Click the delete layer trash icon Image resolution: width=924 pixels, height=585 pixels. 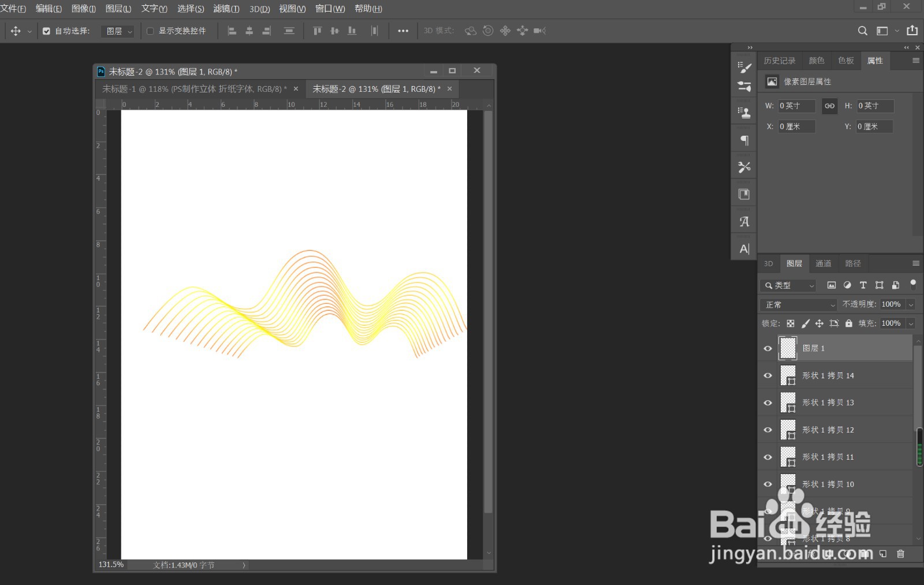[x=900, y=554]
